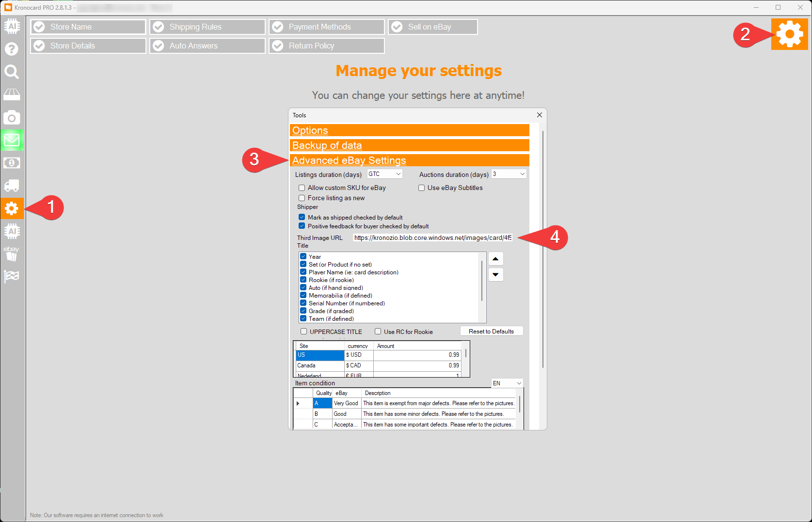This screenshot has width=812, height=522.
Task: Click the Third Image URL field
Action: pyautogui.click(x=432, y=237)
